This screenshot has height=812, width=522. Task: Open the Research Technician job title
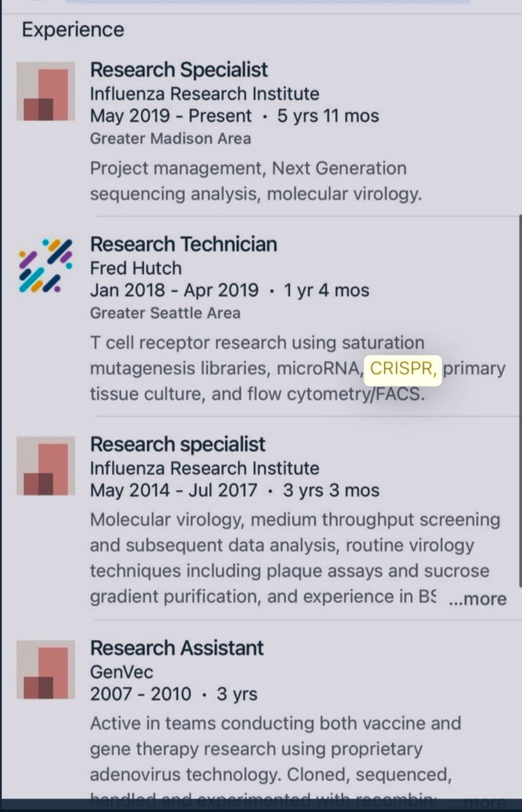click(x=183, y=244)
